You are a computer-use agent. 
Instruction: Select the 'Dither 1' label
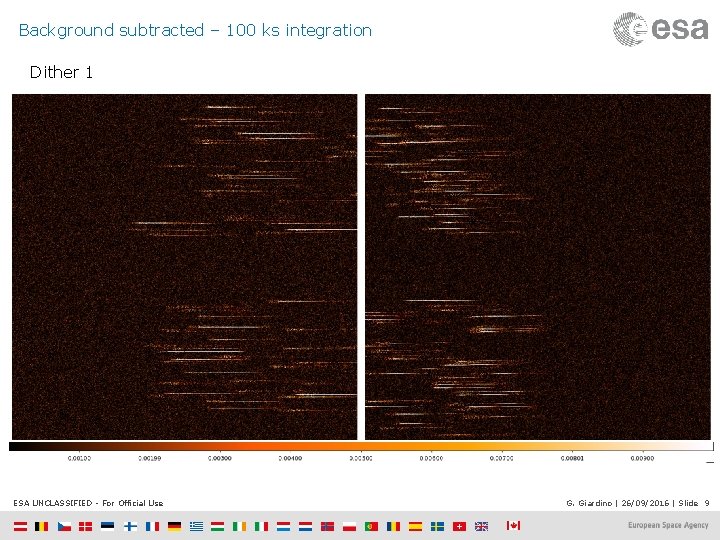coord(61,72)
